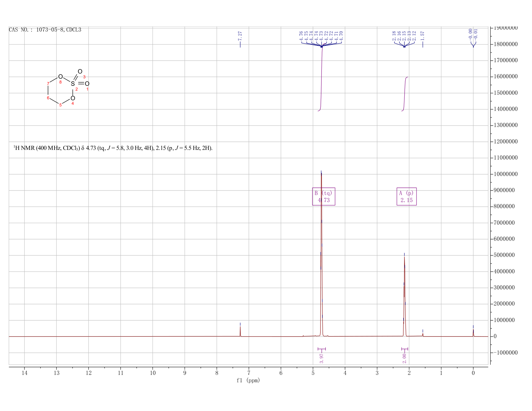Screen dimensions: 532x411
Task: Click the integral value 2.00 below the axis
Action: (404, 358)
